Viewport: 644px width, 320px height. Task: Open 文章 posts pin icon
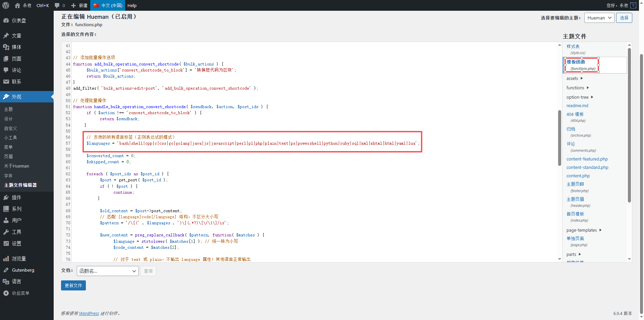tap(6, 36)
